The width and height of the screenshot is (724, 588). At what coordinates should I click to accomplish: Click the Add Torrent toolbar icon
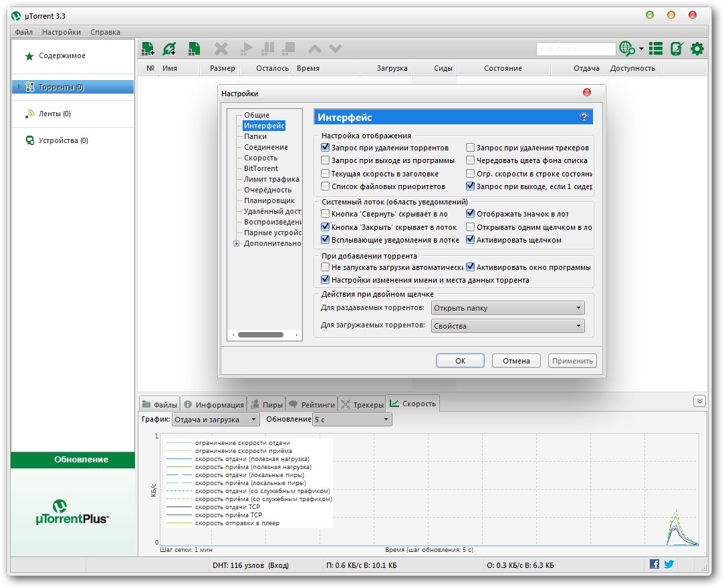pyautogui.click(x=148, y=49)
